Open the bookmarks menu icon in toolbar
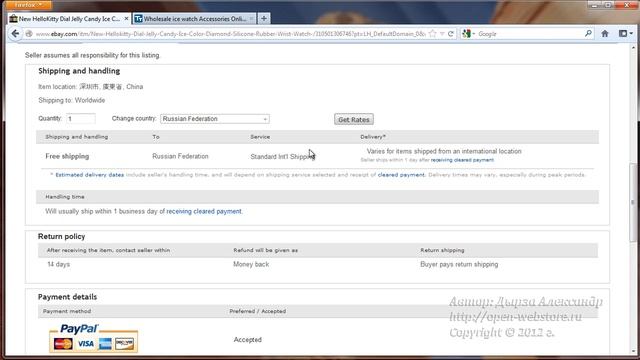The height and width of the screenshot is (360, 640). (625, 34)
